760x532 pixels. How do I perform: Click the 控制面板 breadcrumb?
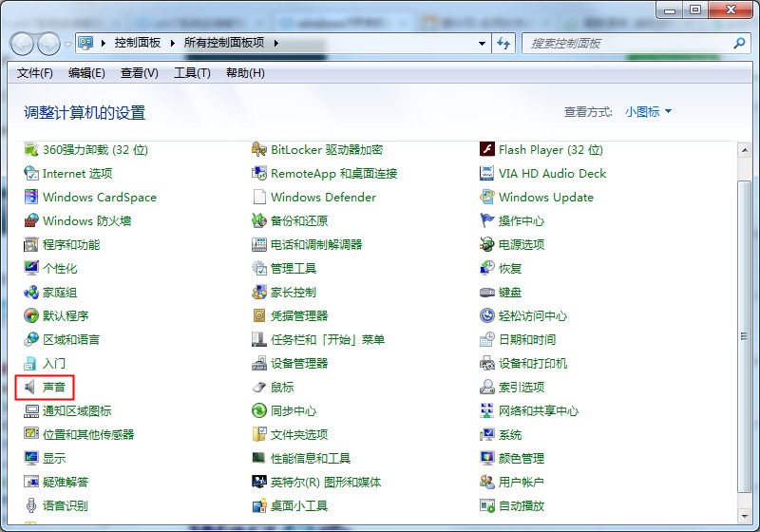[138, 43]
